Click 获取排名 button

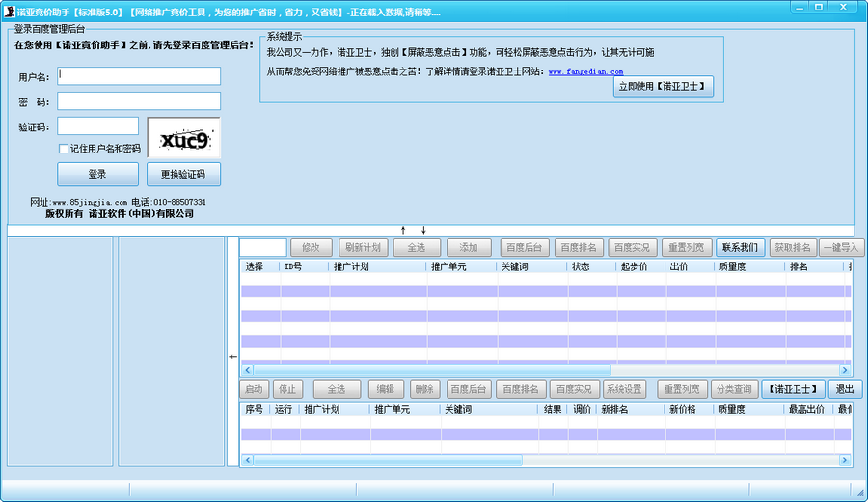(x=793, y=248)
